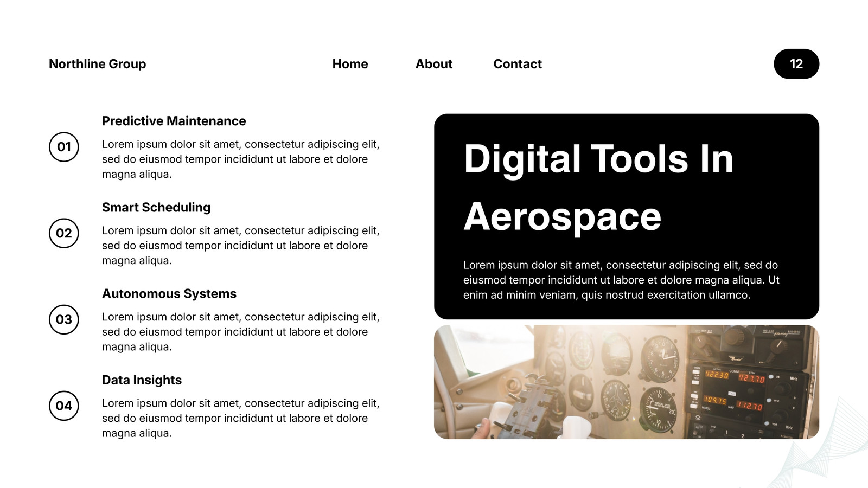The width and height of the screenshot is (868, 488).
Task: Select the Data Insights heading
Action: [x=142, y=380]
